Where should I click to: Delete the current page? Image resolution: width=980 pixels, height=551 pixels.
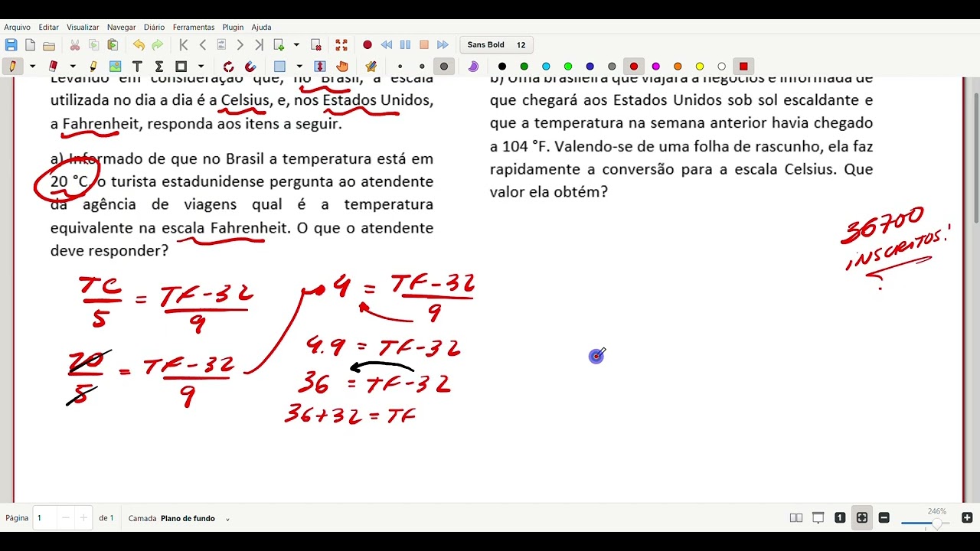click(315, 45)
